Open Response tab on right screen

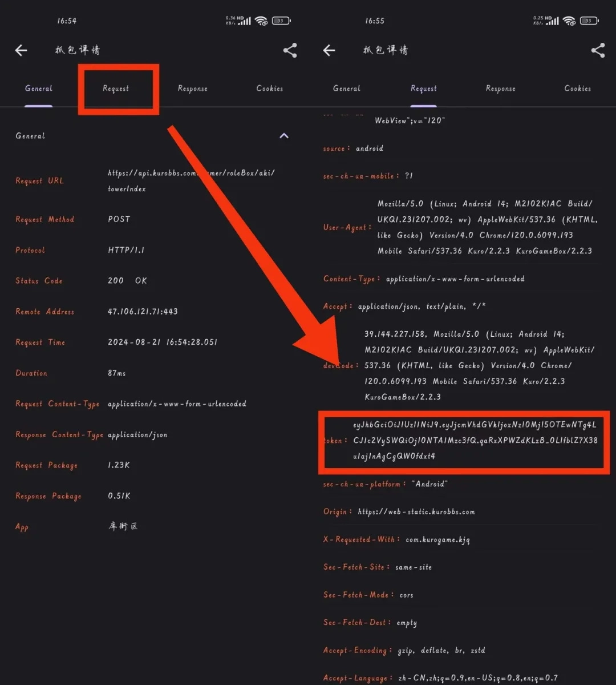(x=501, y=88)
